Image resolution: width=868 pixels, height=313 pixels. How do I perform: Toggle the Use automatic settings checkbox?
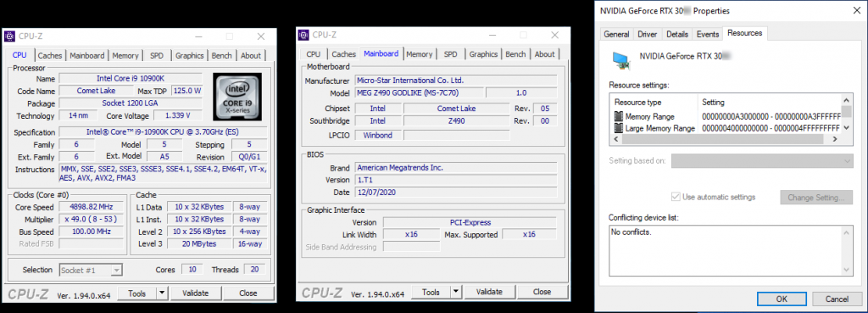click(675, 197)
